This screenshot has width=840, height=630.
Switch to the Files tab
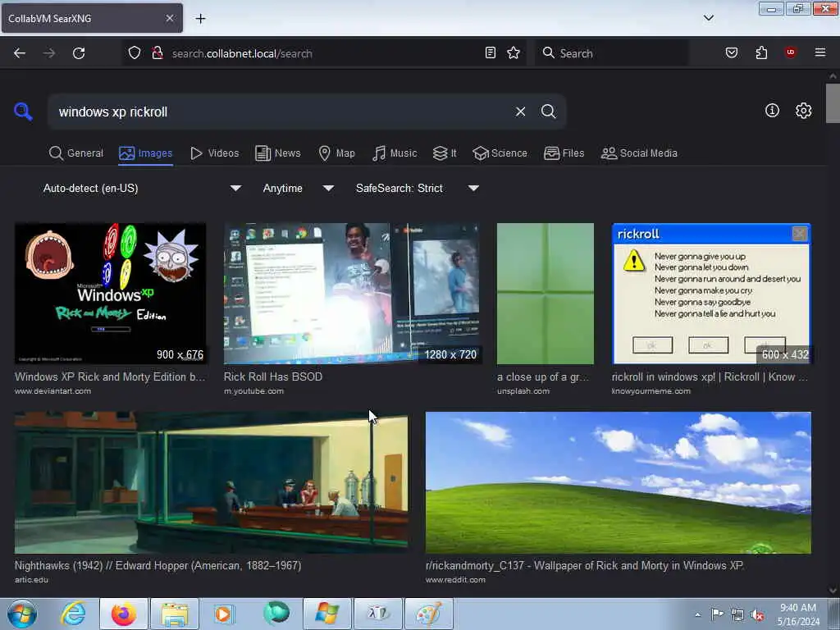tap(564, 153)
